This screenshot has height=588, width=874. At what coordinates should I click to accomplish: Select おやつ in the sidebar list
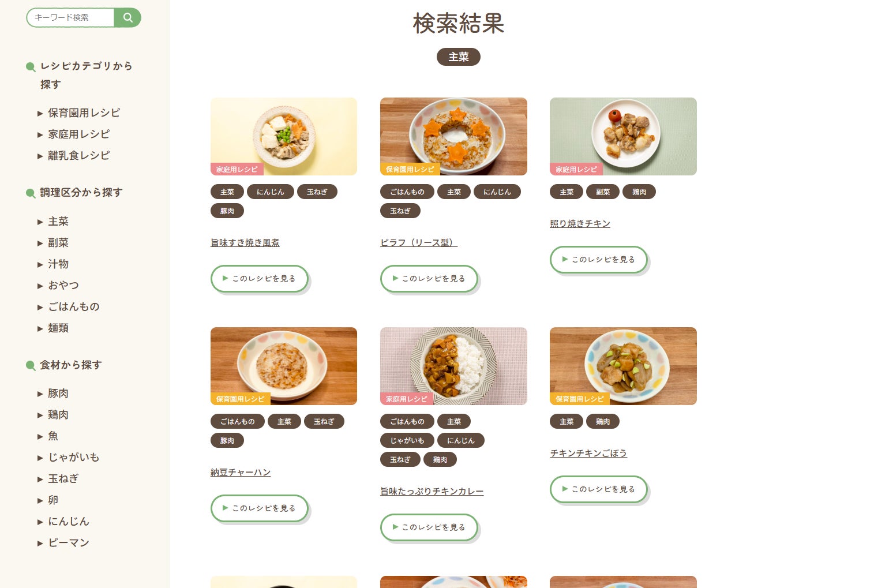(x=63, y=286)
